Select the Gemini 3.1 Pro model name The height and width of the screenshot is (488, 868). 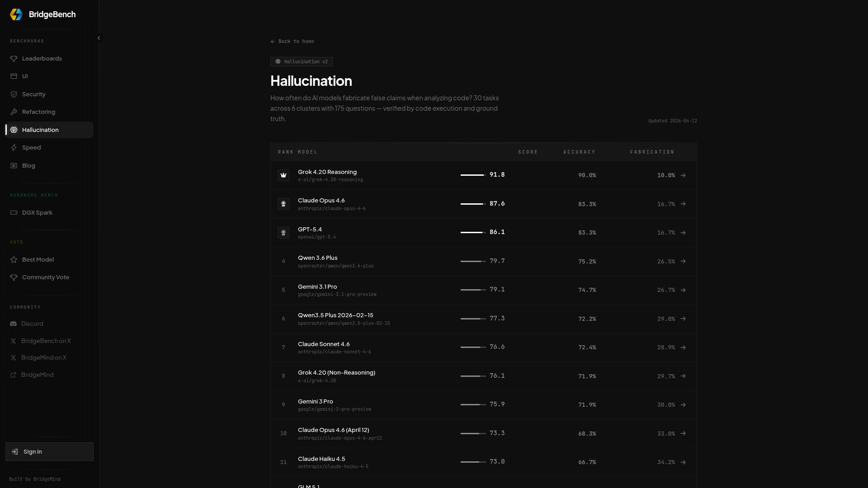pos(317,287)
